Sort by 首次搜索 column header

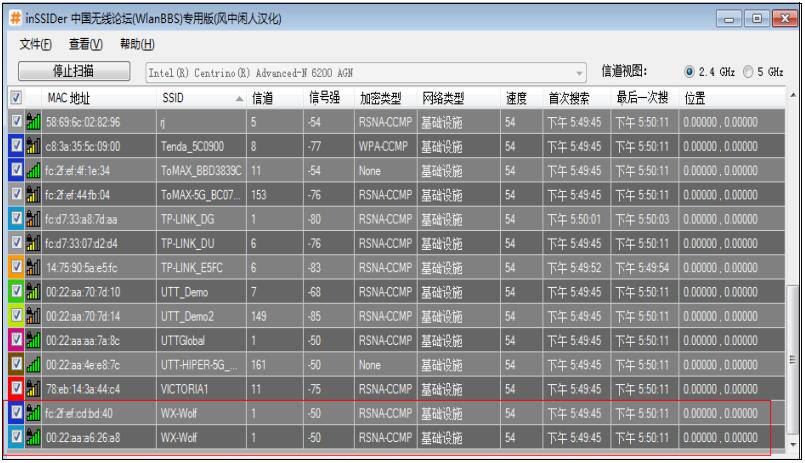point(577,98)
